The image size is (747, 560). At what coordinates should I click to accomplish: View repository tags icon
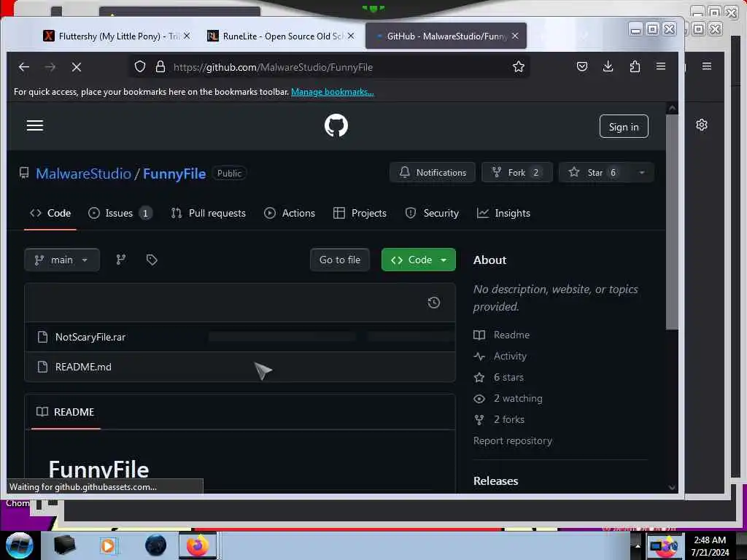coord(152,260)
